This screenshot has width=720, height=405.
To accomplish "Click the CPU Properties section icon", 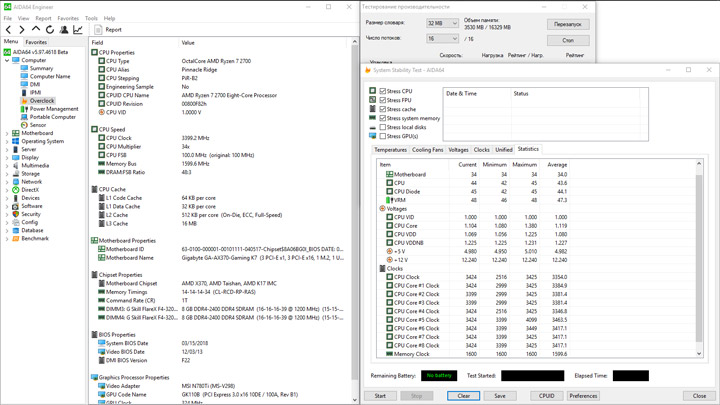I will pos(94,52).
